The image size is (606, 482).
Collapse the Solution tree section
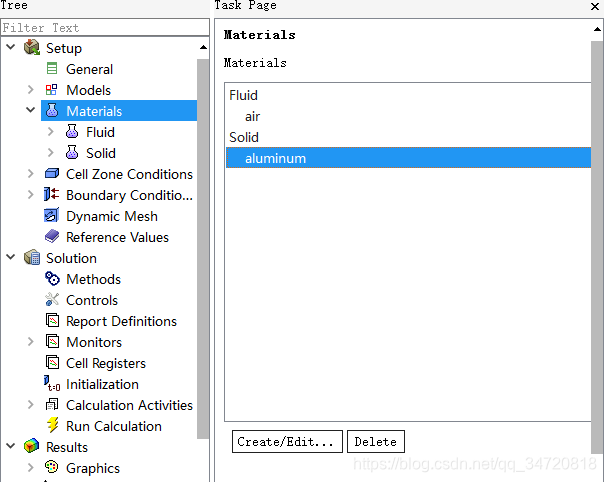tap(11, 257)
